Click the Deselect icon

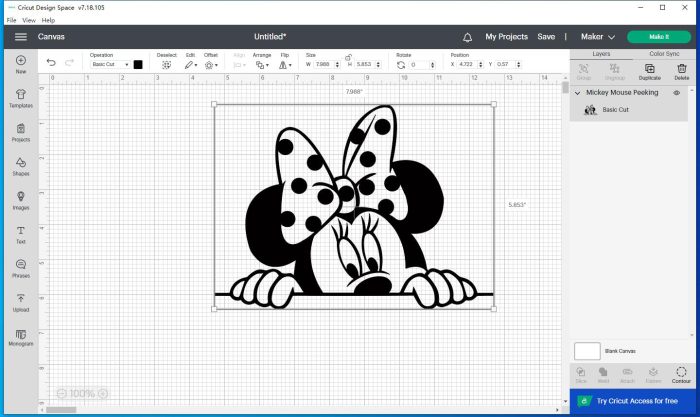(x=166, y=65)
